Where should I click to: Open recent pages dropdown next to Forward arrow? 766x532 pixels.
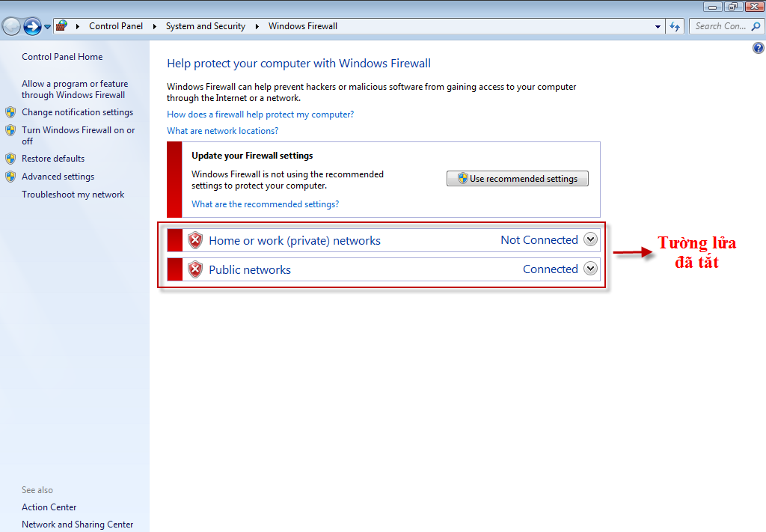point(47,27)
